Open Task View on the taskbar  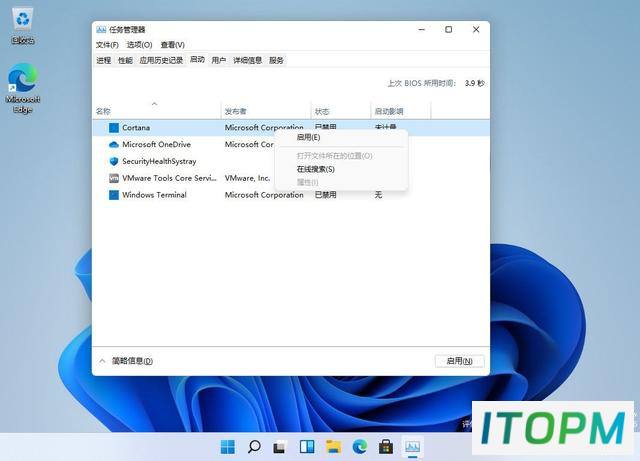[x=280, y=447]
